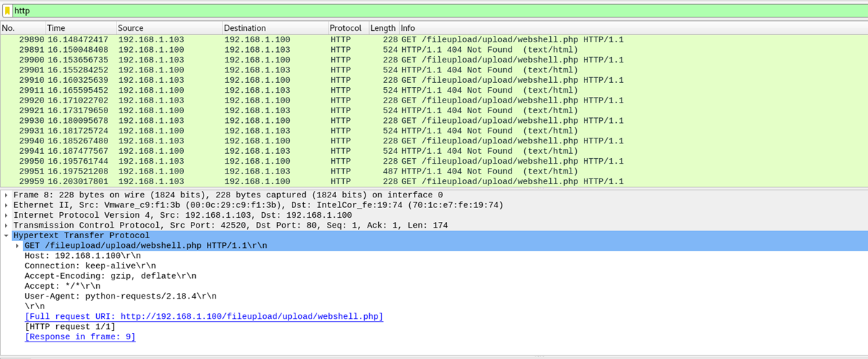The height and width of the screenshot is (359, 868).
Task: Click the http display filter field
Action: [x=440, y=11]
